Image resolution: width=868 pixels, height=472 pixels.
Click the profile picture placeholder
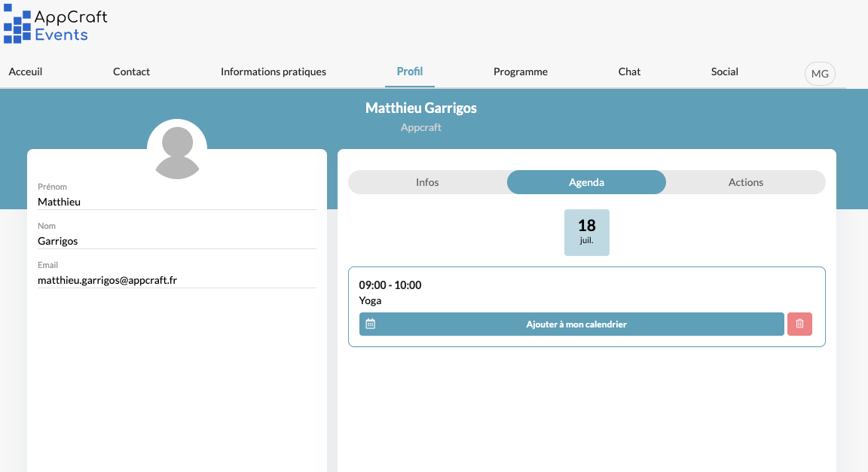tap(177, 149)
